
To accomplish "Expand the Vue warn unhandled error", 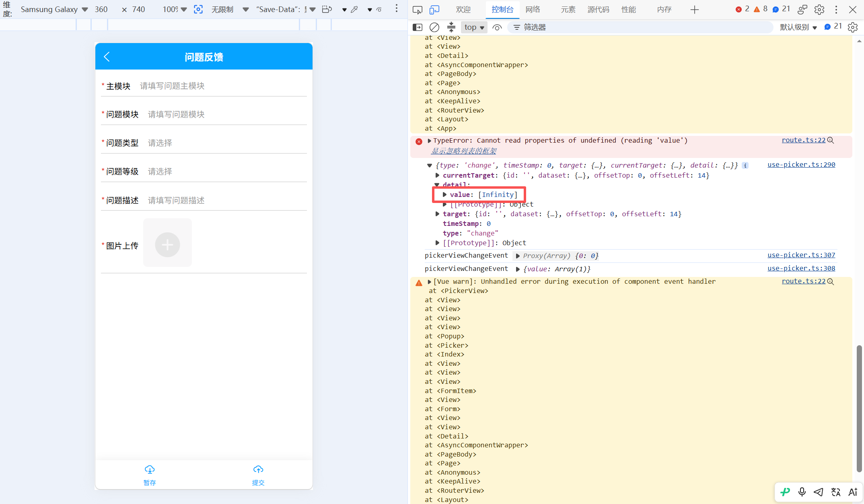I will pos(430,282).
